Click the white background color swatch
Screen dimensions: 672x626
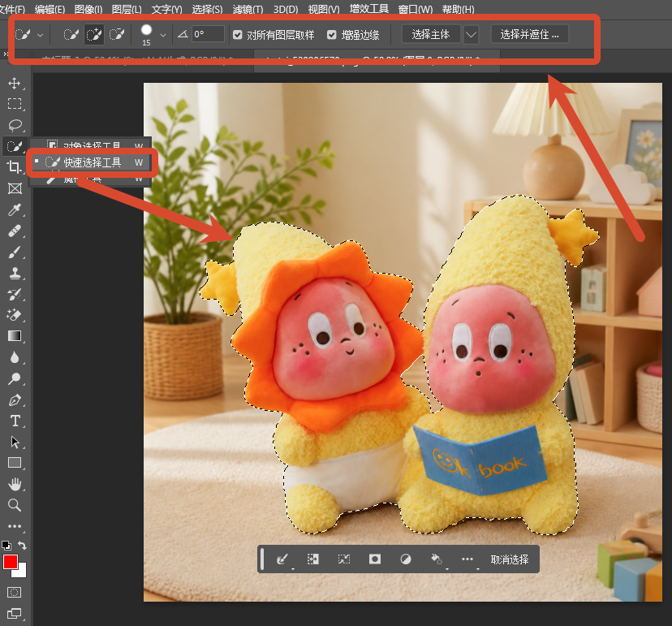22,572
